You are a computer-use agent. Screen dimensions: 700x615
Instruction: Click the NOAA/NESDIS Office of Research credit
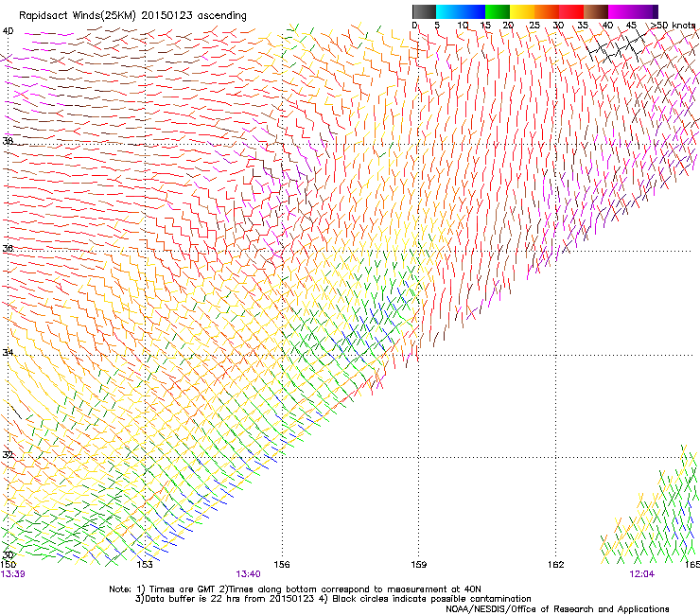557,608
